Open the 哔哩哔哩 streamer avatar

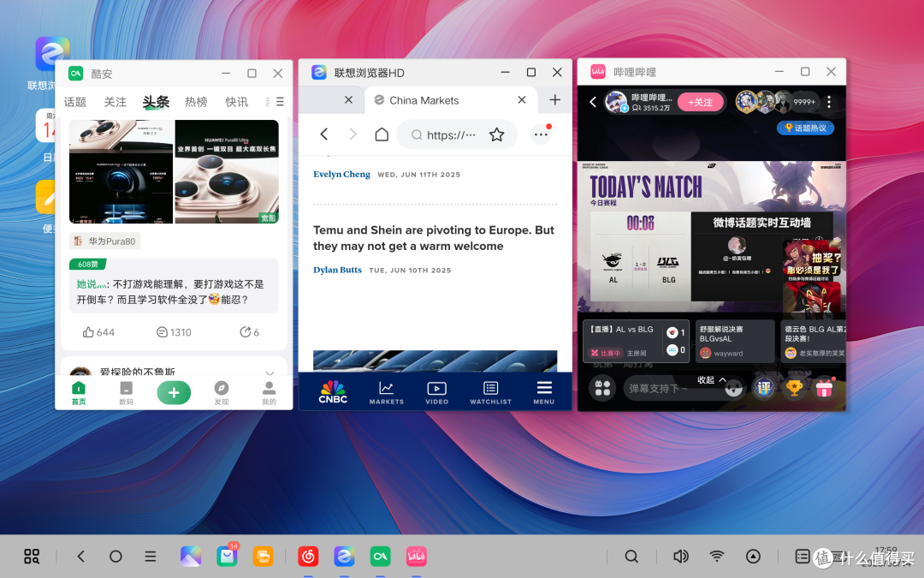click(x=616, y=102)
